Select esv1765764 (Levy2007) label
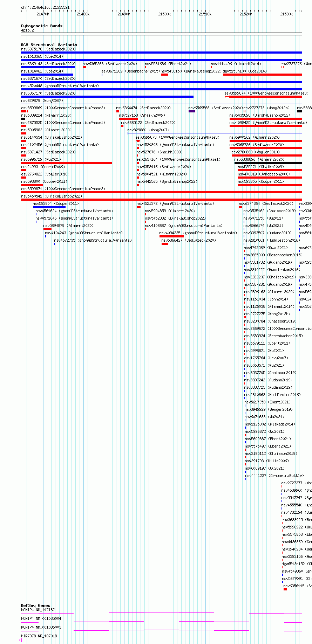The width and height of the screenshot is (312, 644). pos(266,358)
